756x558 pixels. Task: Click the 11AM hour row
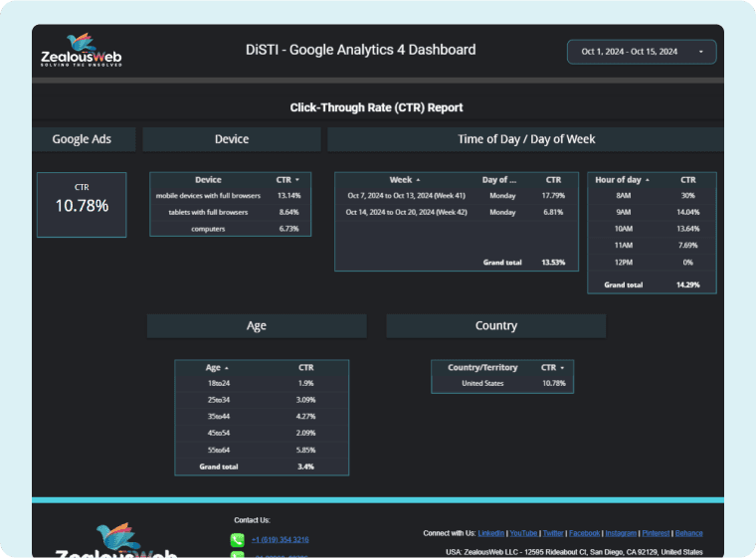(x=652, y=246)
